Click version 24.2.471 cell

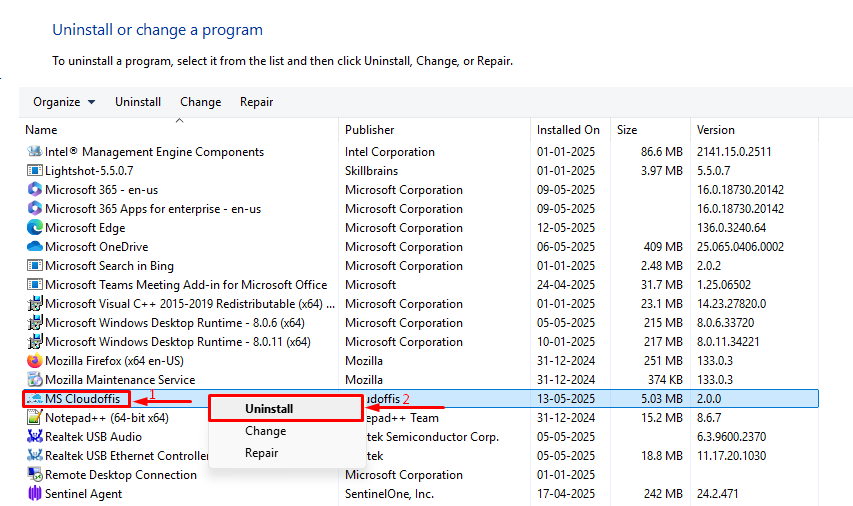point(718,494)
